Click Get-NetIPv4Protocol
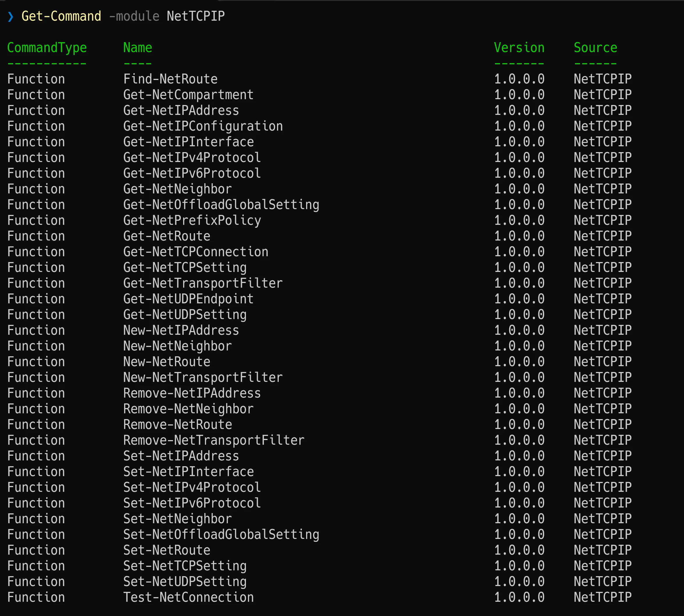This screenshot has height=616, width=684. tap(192, 157)
